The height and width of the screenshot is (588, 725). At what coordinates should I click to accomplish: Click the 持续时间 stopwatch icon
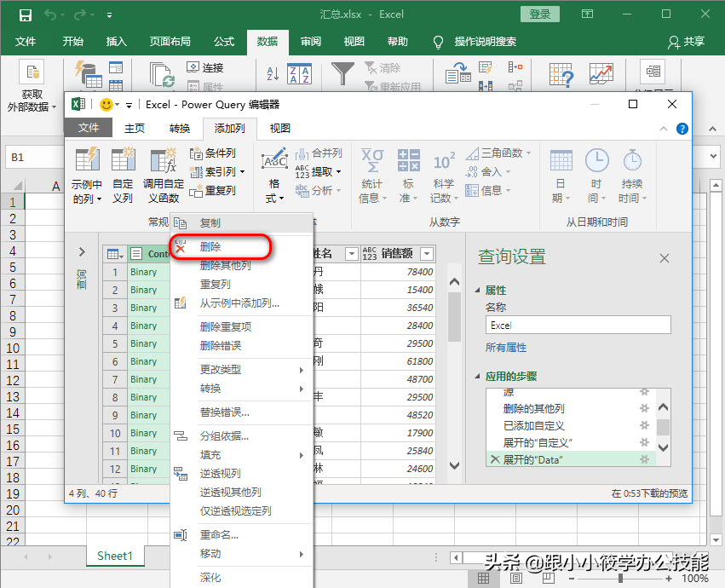[631, 160]
